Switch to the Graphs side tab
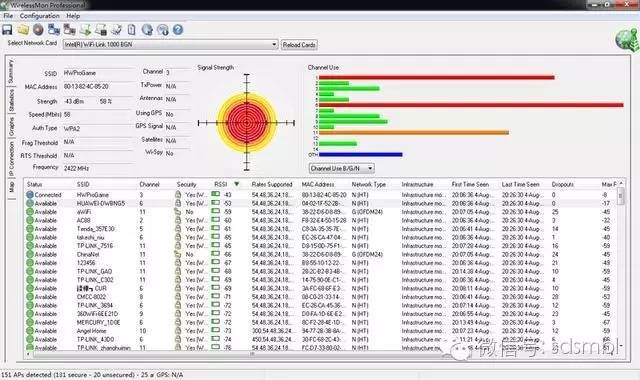 pos(11,127)
